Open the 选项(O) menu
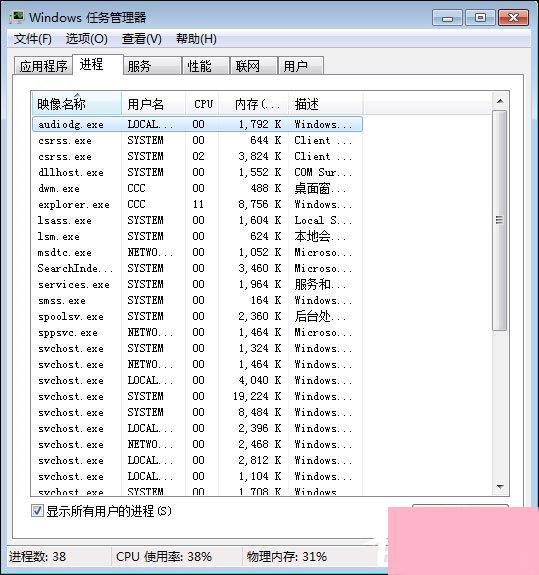 pos(87,39)
